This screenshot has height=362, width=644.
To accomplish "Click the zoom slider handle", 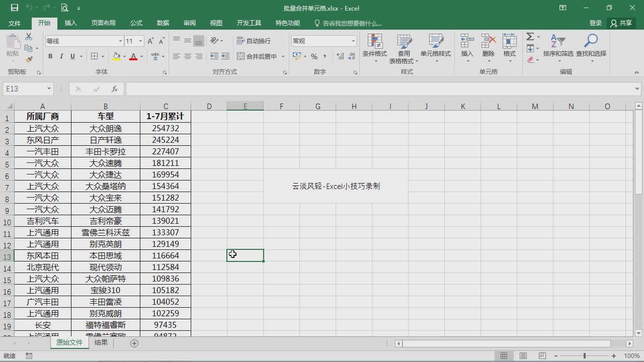I will click(x=585, y=356).
